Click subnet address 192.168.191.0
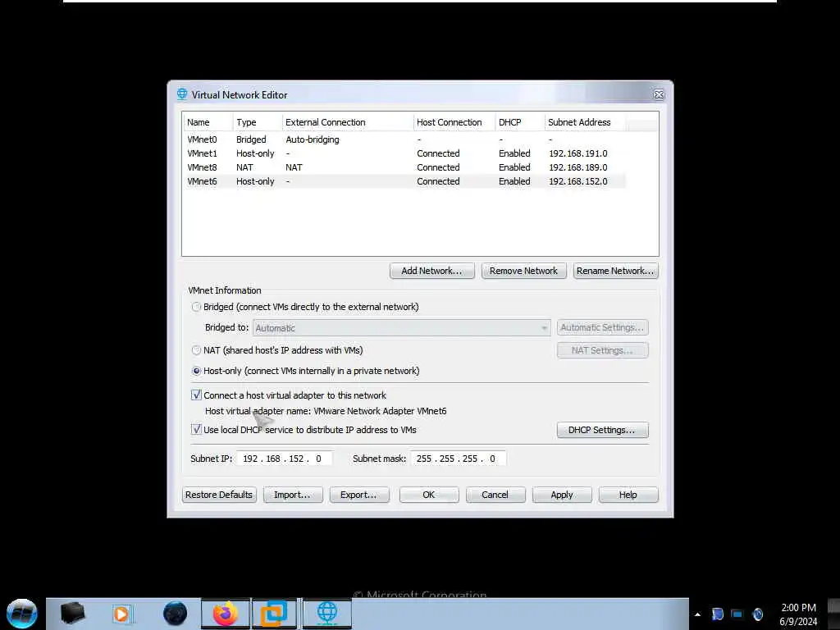 [578, 153]
